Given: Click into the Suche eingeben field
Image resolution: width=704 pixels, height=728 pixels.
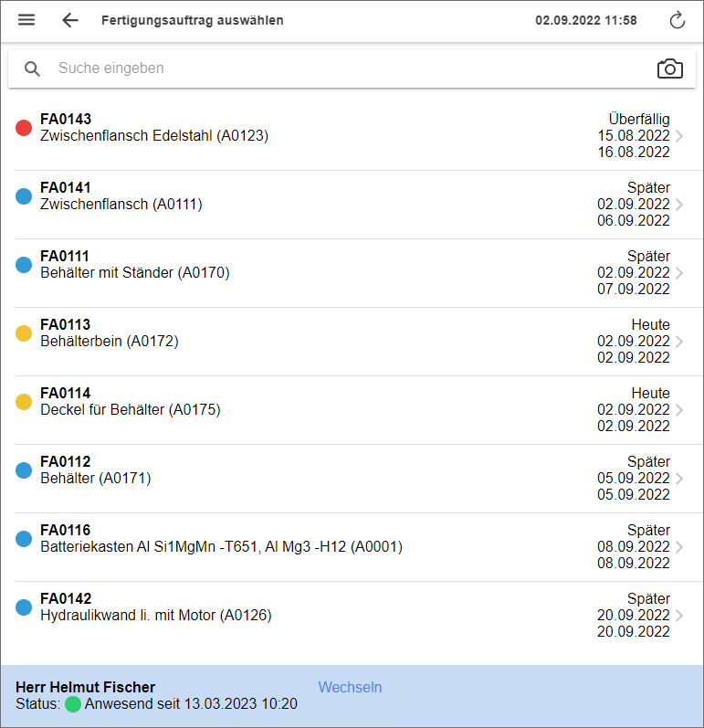Looking at the screenshot, I should tap(347, 69).
